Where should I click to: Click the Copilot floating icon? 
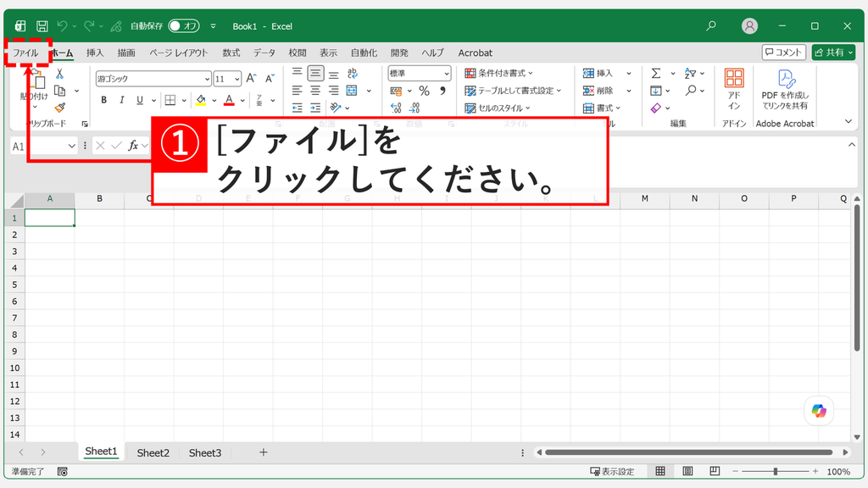[x=819, y=411]
